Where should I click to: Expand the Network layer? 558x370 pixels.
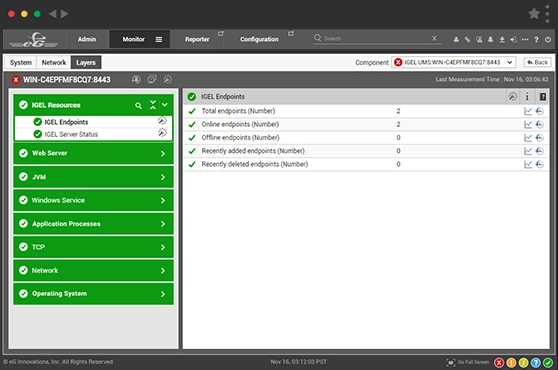pos(163,271)
